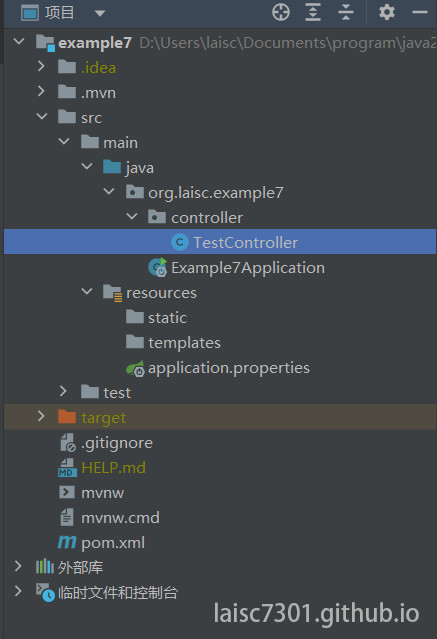
Task: Select the HELP.md file
Action: click(x=113, y=467)
